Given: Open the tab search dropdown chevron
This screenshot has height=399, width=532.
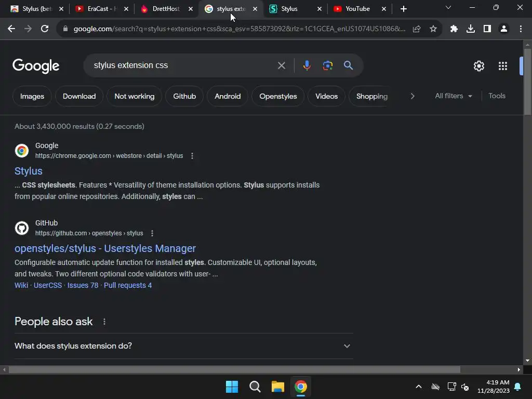Looking at the screenshot, I should 448,7.
